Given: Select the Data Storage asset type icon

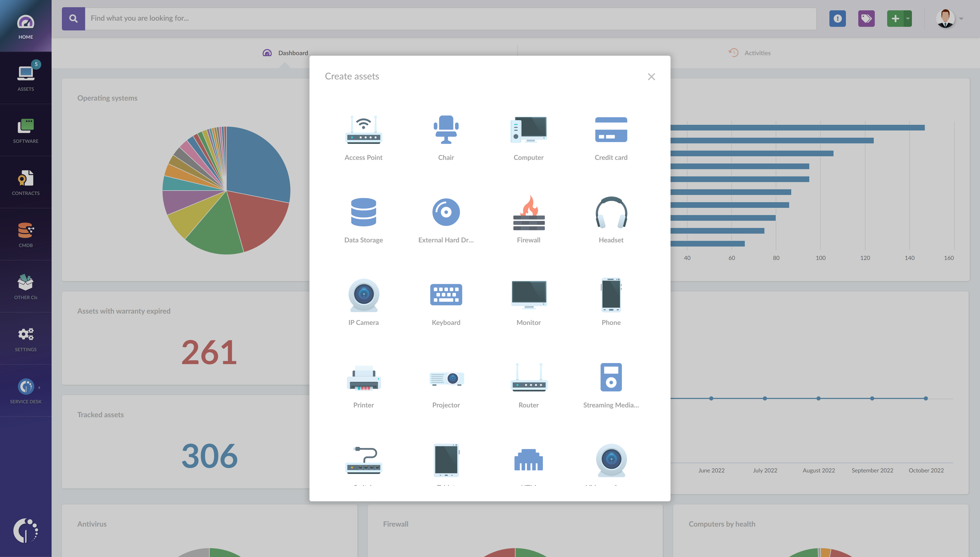Looking at the screenshot, I should pos(363,212).
